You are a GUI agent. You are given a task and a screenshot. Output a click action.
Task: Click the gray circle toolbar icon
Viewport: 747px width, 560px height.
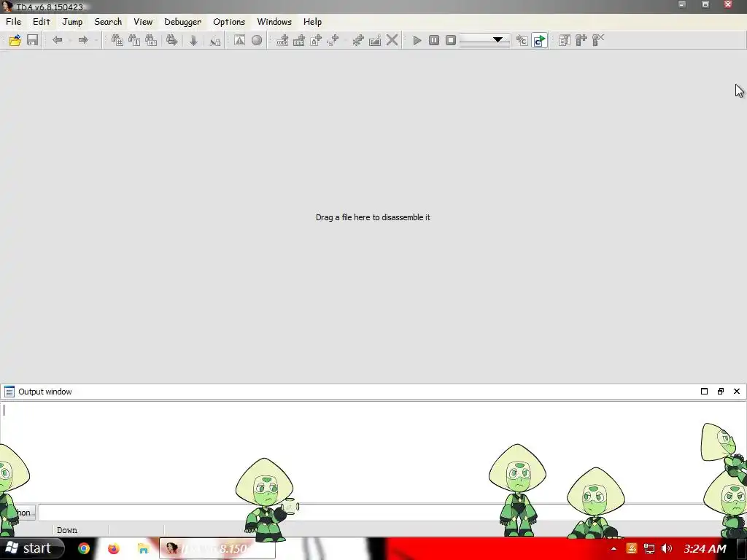pyautogui.click(x=257, y=41)
